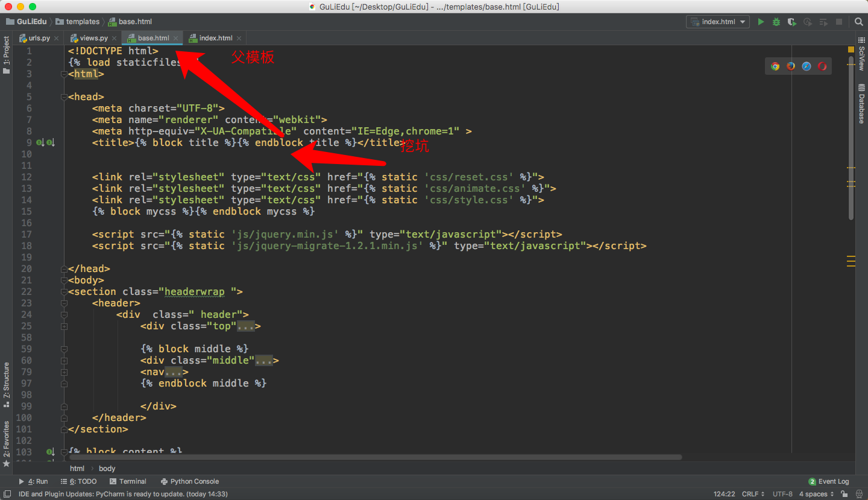Select body in the bottom breadcrumb

click(x=107, y=469)
